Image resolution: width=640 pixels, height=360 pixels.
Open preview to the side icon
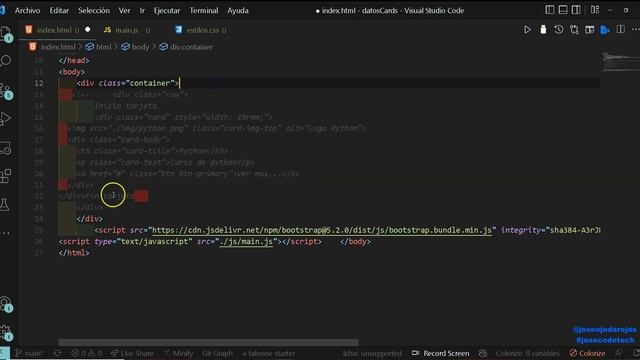(589, 29)
